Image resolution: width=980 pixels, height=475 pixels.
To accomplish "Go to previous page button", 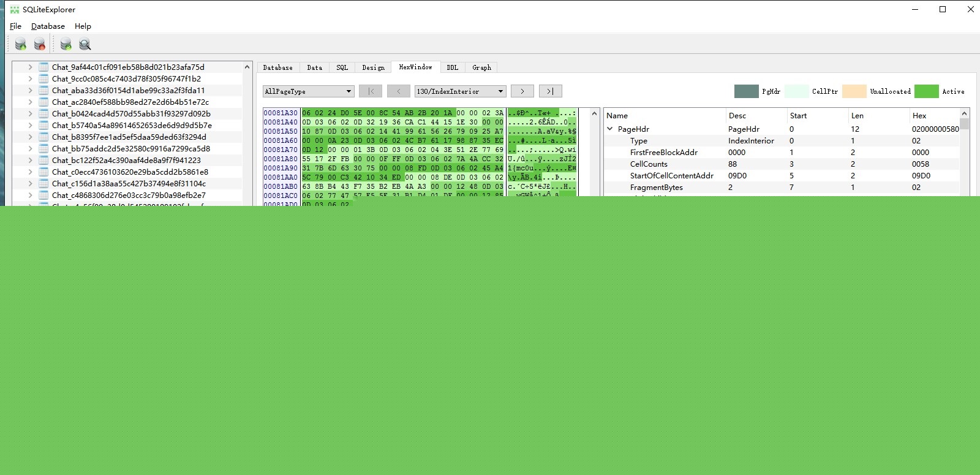I will click(x=399, y=91).
